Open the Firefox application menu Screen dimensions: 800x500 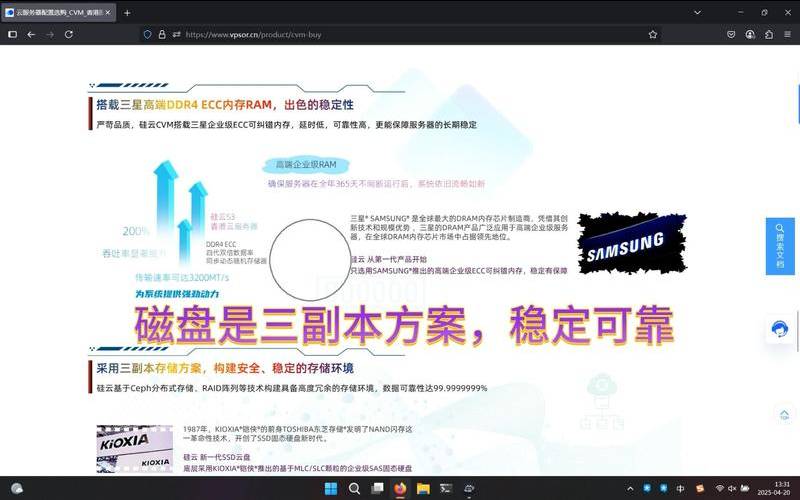tap(787, 34)
